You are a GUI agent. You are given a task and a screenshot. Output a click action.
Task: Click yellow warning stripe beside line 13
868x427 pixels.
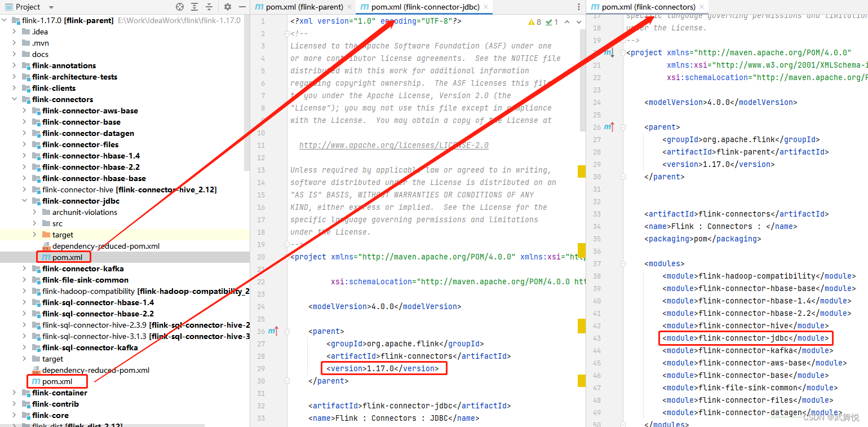click(582, 171)
